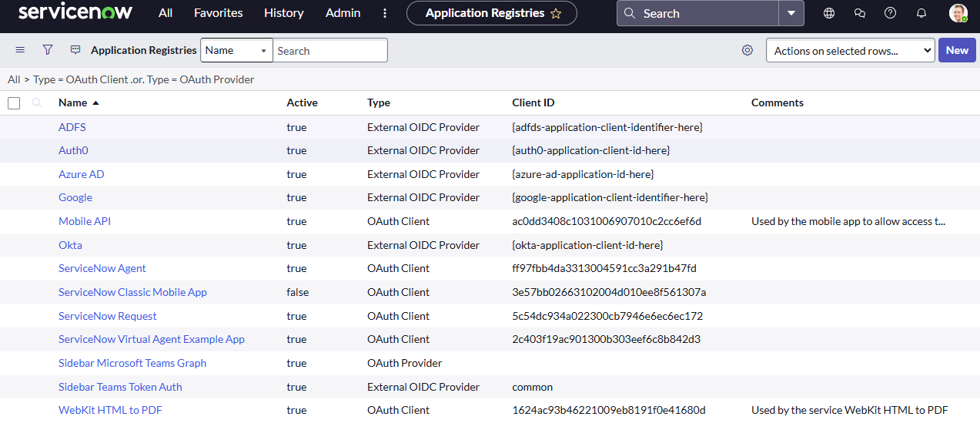Click Client ID ff97fbb4da3313004591cc3a291b47fd
This screenshot has width=980, height=440.
point(604,268)
